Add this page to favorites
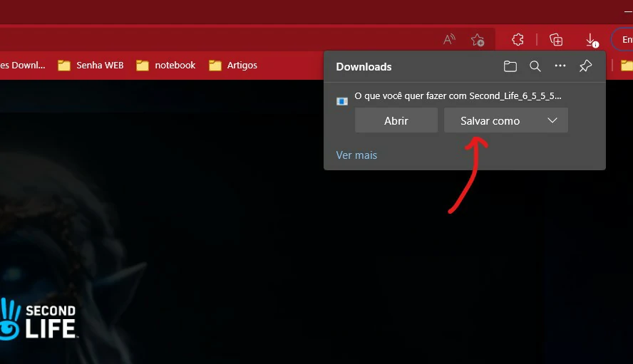Image resolution: width=633 pixels, height=364 pixels. click(478, 40)
